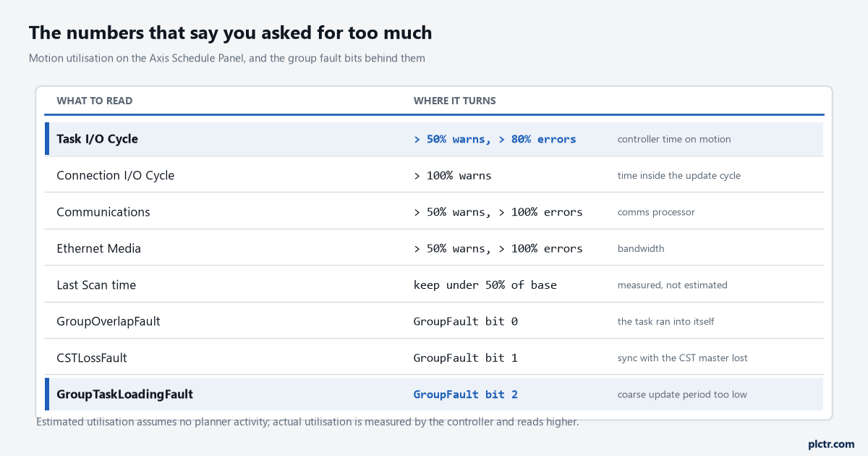868x456 pixels.
Task: Click the "> 50% warns, > 80% errors" threshold
Action: 495,139
